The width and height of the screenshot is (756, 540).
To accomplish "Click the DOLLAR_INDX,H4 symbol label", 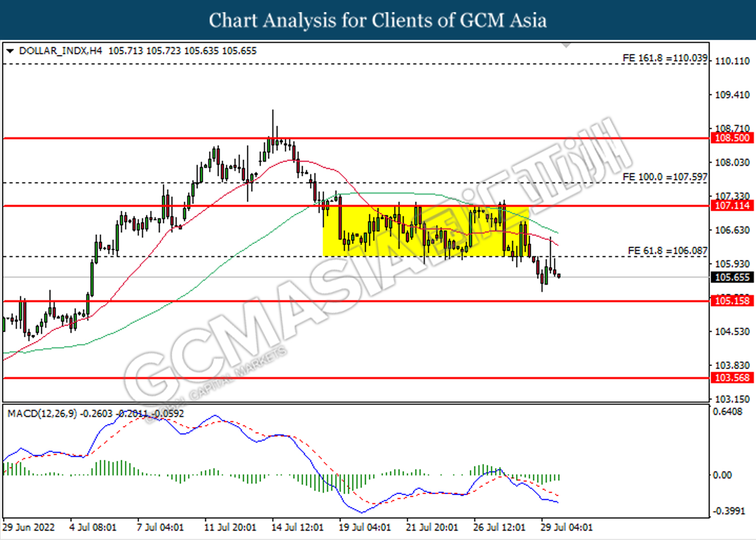I will point(60,51).
